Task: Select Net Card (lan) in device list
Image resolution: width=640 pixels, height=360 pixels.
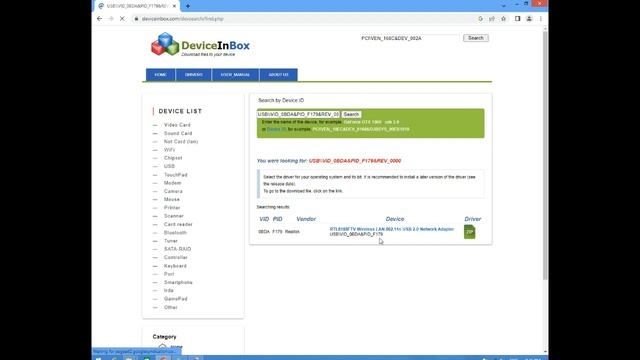Action: pos(181,141)
